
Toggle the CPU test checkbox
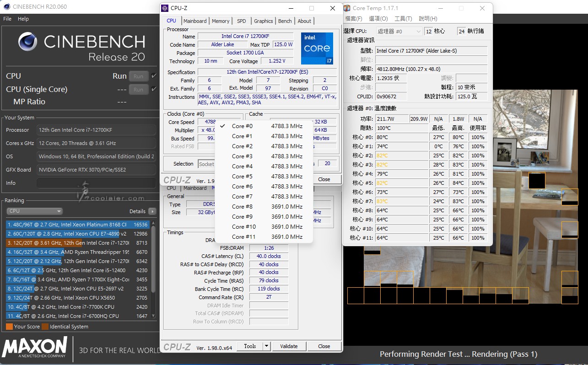click(x=154, y=76)
